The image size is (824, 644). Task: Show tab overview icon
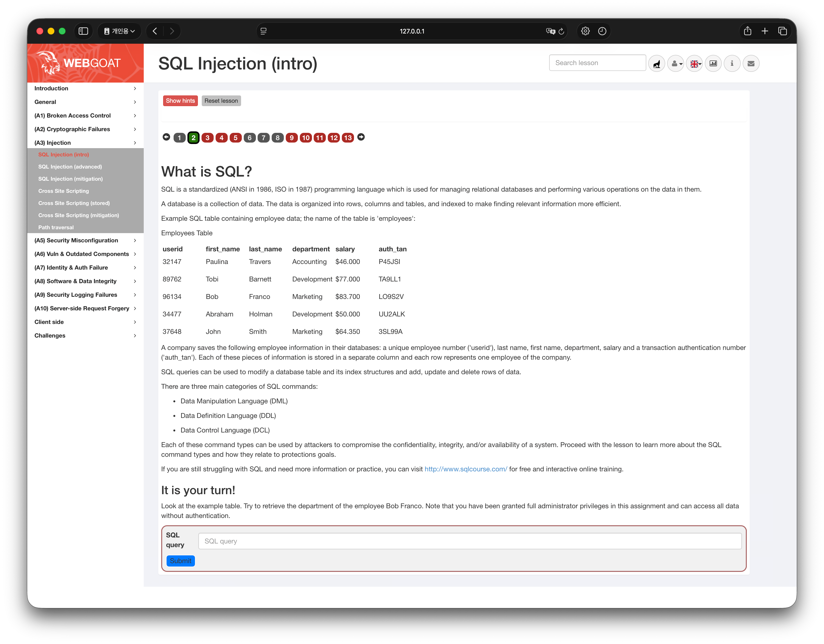coord(782,31)
